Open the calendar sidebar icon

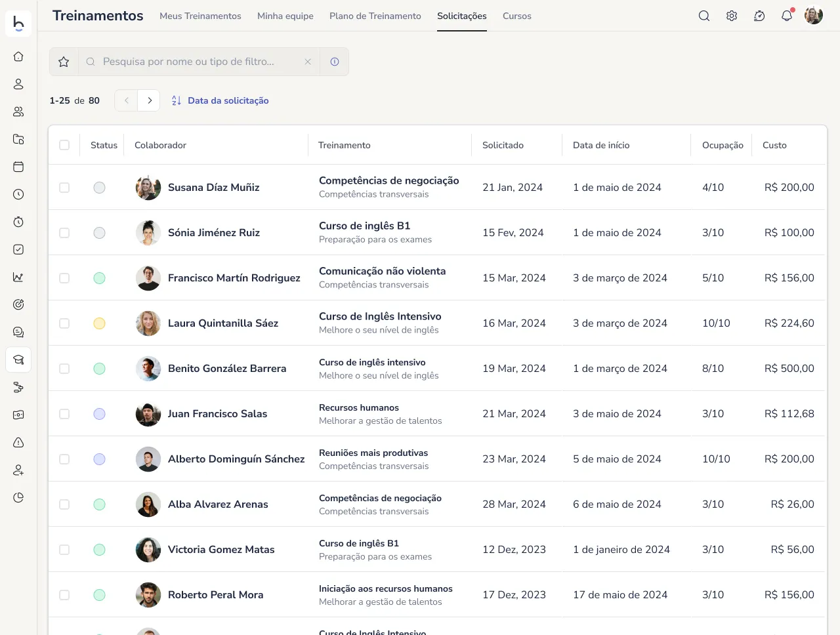(x=18, y=167)
